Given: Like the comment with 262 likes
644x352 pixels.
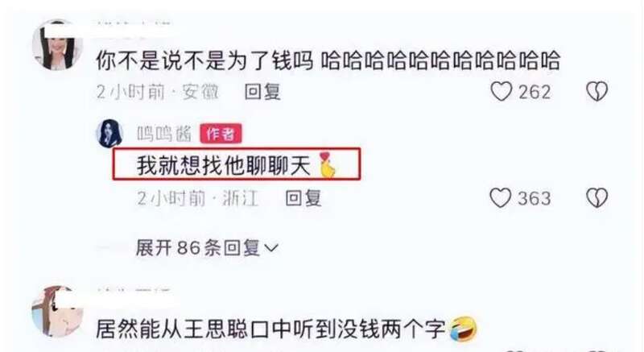Looking at the screenshot, I should tap(502, 91).
